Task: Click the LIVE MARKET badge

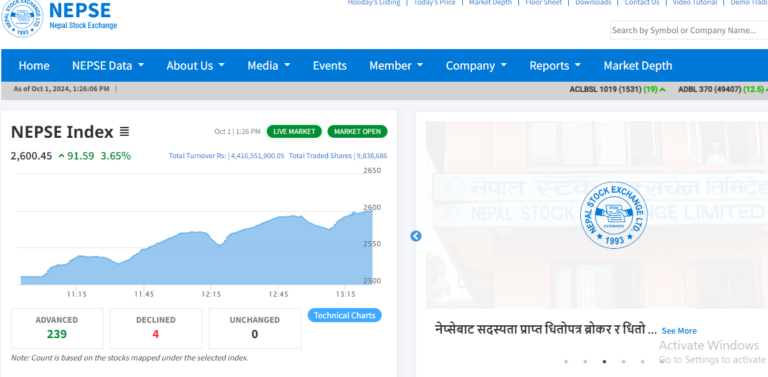Action: coord(294,132)
